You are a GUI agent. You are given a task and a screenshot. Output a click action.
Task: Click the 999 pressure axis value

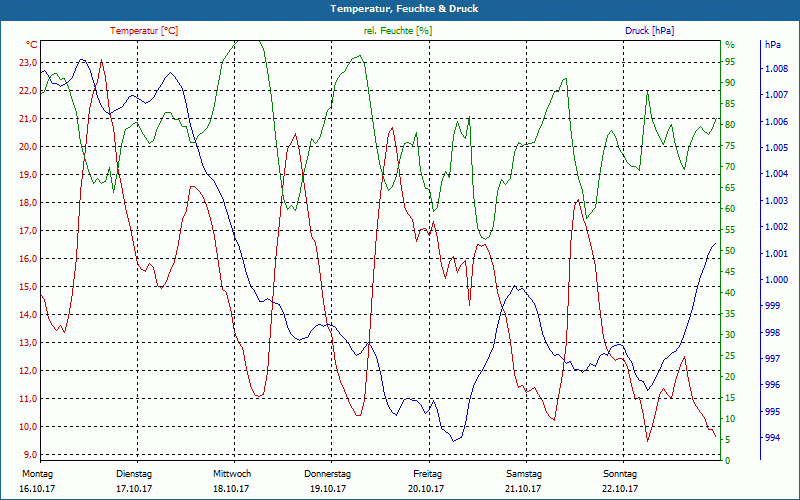pyautogui.click(x=773, y=306)
